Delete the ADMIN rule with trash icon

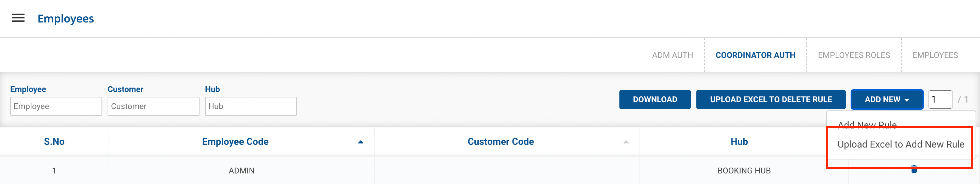914,169
